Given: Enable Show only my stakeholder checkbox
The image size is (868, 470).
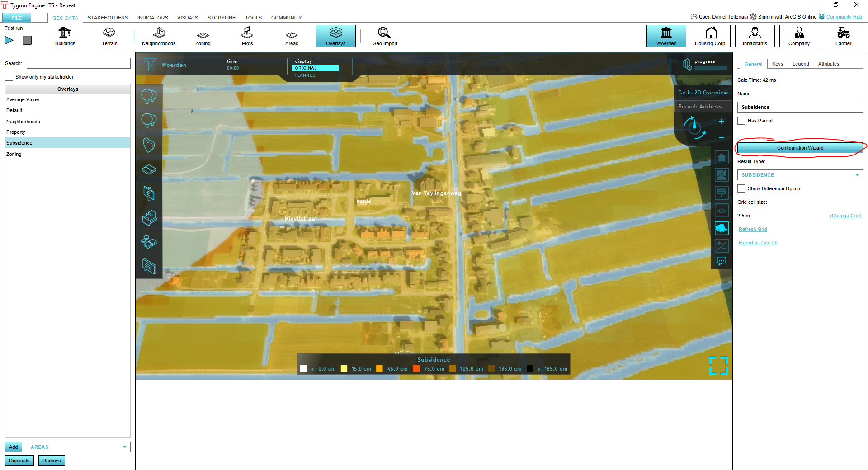Looking at the screenshot, I should [x=9, y=77].
